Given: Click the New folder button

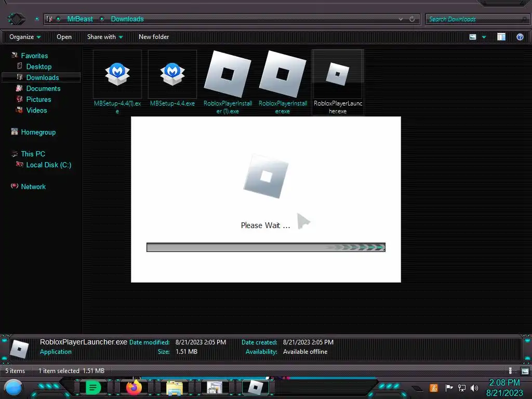Looking at the screenshot, I should (x=154, y=37).
